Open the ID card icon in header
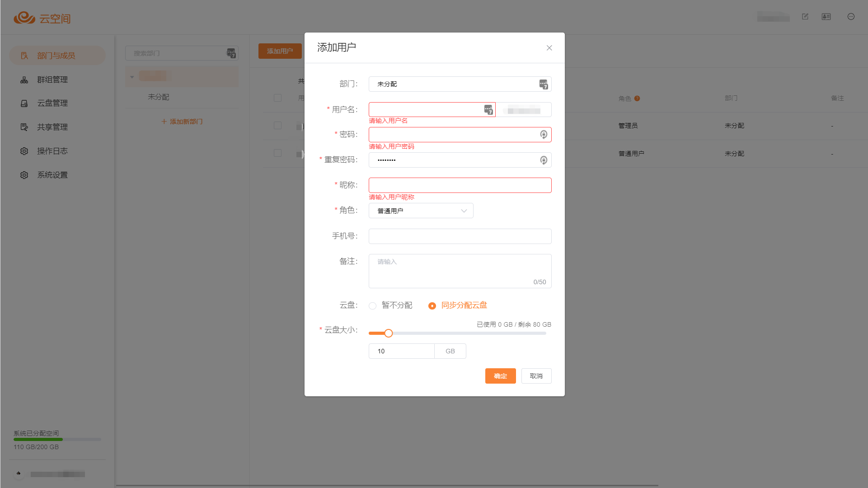 click(826, 17)
